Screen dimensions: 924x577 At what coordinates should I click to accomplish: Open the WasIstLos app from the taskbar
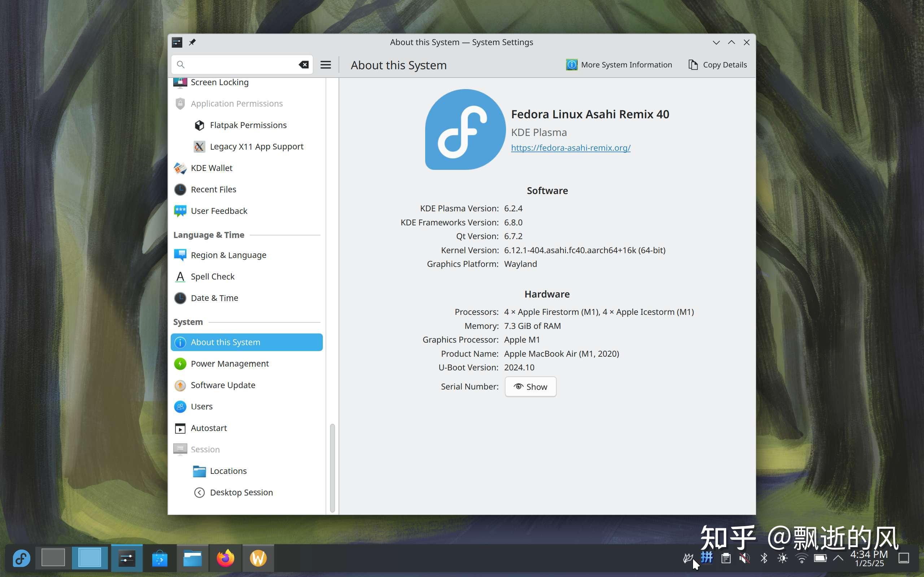[258, 558]
